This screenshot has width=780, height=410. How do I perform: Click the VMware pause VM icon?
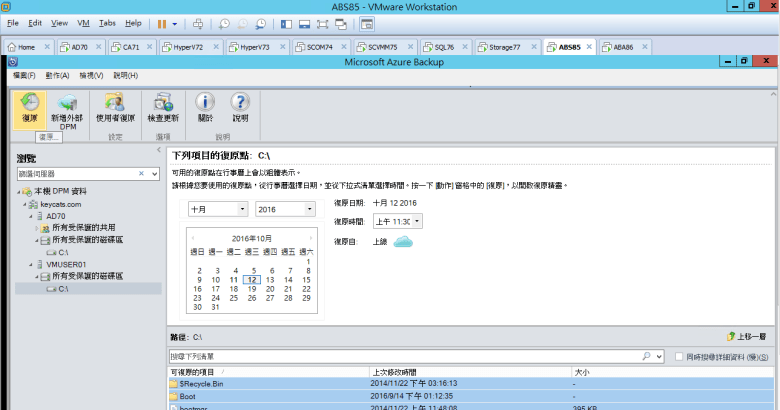coord(162,22)
